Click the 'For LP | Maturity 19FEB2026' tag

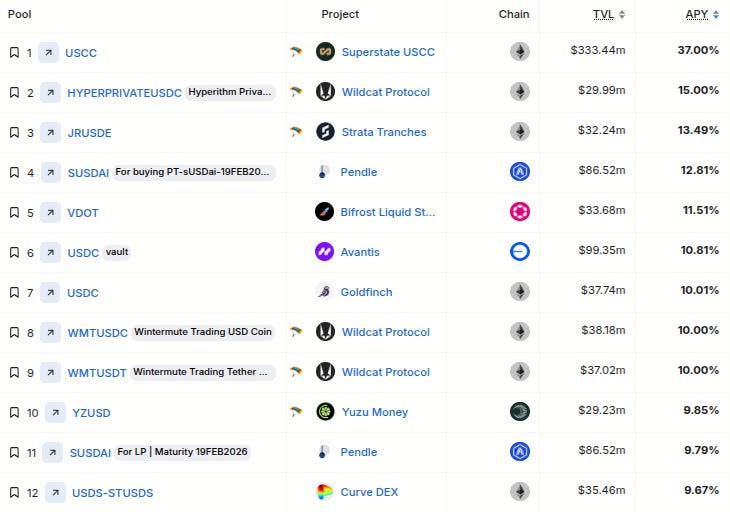tap(182, 452)
